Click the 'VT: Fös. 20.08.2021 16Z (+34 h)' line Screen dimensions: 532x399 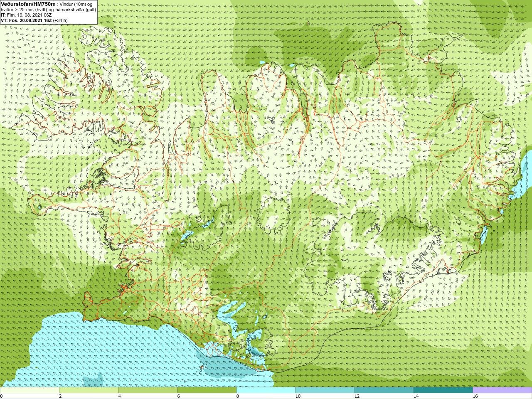pos(34,20)
